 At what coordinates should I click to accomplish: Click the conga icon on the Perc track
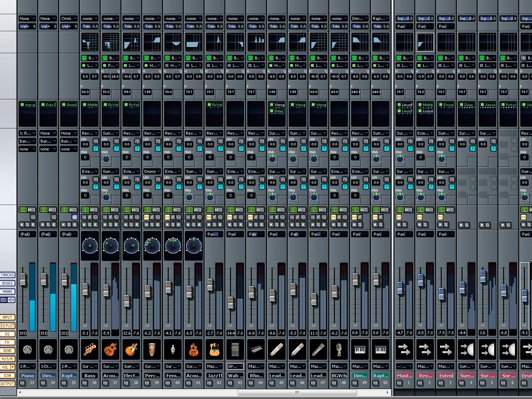[x=152, y=350]
